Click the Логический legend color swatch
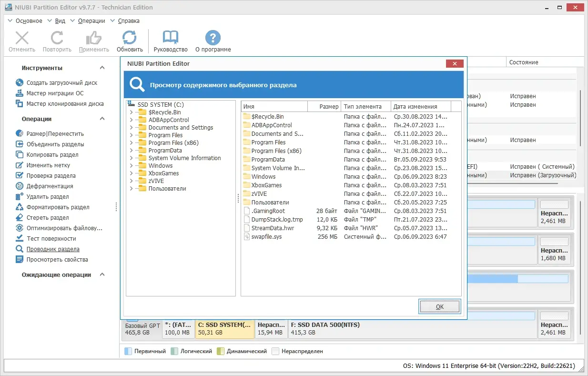This screenshot has height=376, width=588. [x=174, y=351]
